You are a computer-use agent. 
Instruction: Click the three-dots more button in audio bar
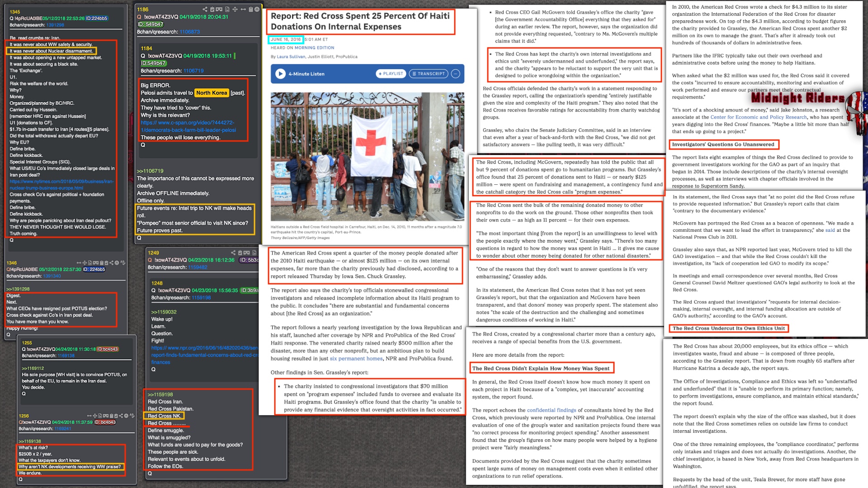tap(455, 74)
